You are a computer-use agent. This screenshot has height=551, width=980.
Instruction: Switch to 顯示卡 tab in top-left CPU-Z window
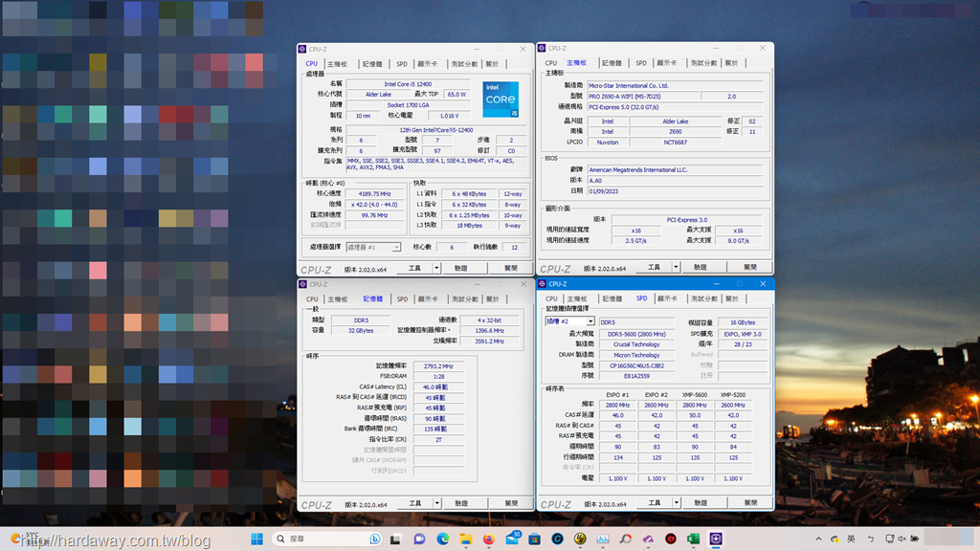(x=427, y=64)
